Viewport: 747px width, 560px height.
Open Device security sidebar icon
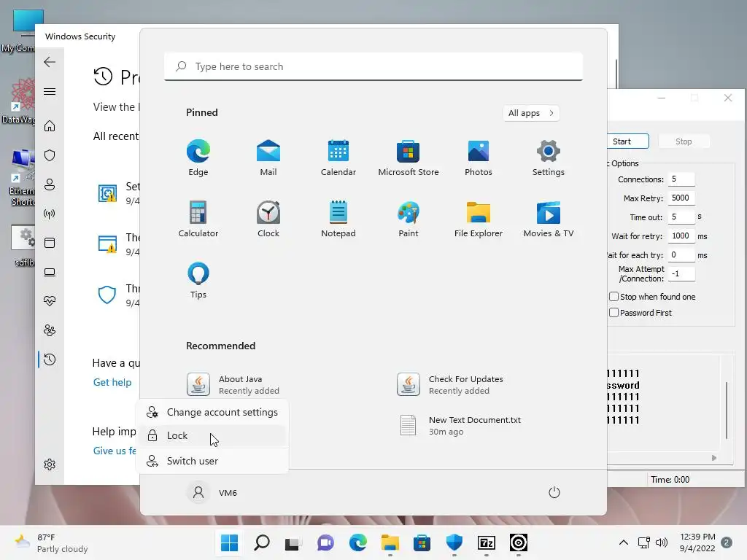(x=50, y=272)
